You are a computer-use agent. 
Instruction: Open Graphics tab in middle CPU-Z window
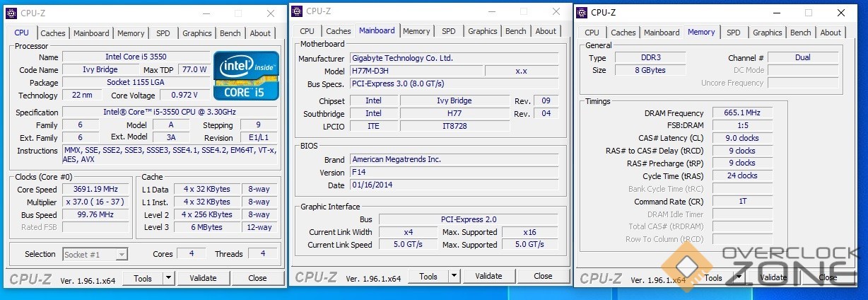pos(483,31)
